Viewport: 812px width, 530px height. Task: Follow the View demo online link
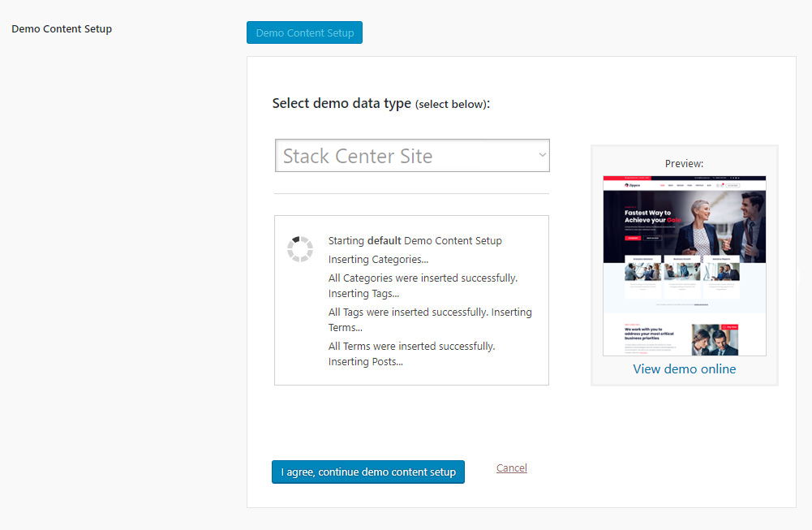[x=684, y=368]
